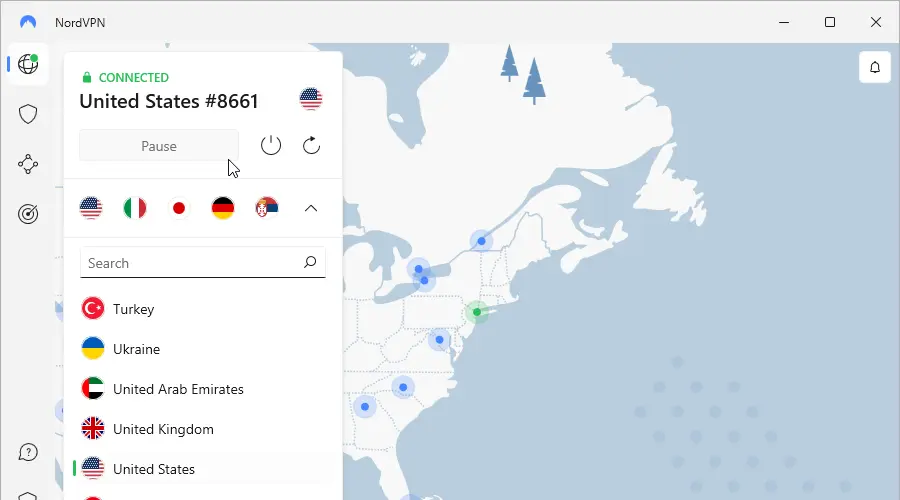Image resolution: width=900 pixels, height=500 pixels.
Task: Close the NordVPN window
Action: click(x=876, y=22)
